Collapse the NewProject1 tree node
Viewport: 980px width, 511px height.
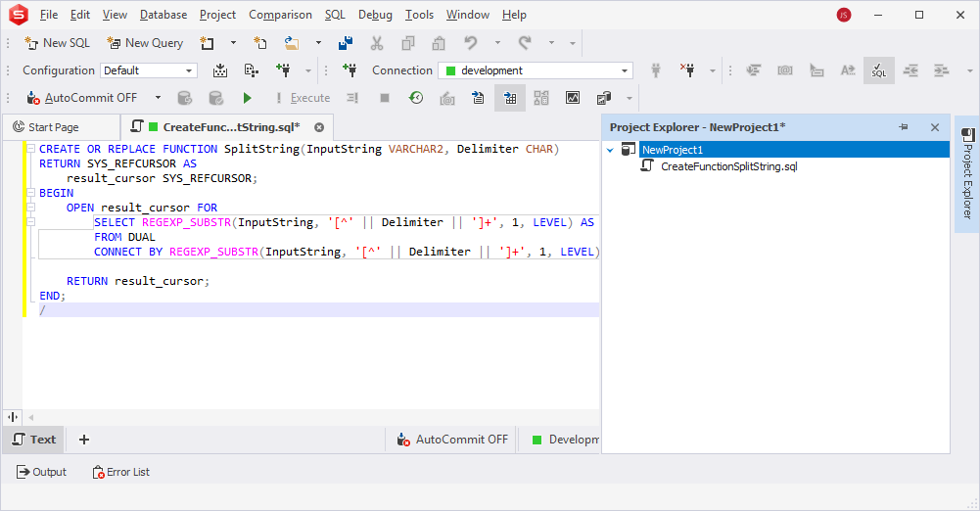click(611, 150)
